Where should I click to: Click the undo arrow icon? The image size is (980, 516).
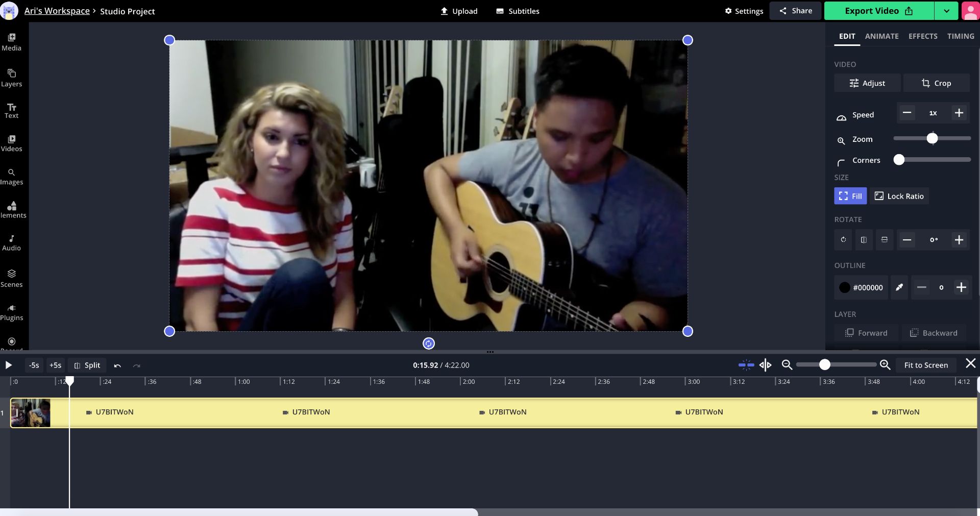pyautogui.click(x=117, y=365)
